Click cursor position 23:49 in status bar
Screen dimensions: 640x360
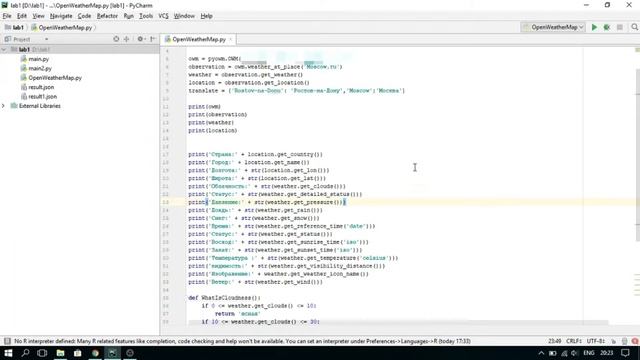555,341
